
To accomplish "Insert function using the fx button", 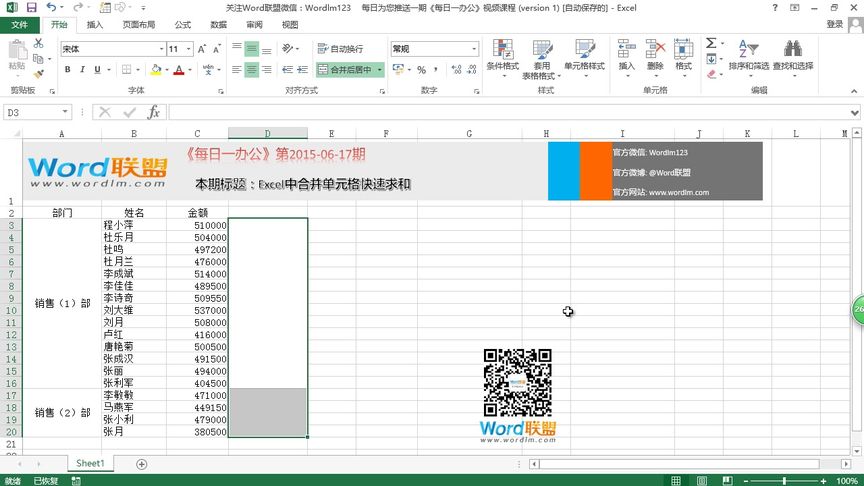I will pyautogui.click(x=154, y=112).
